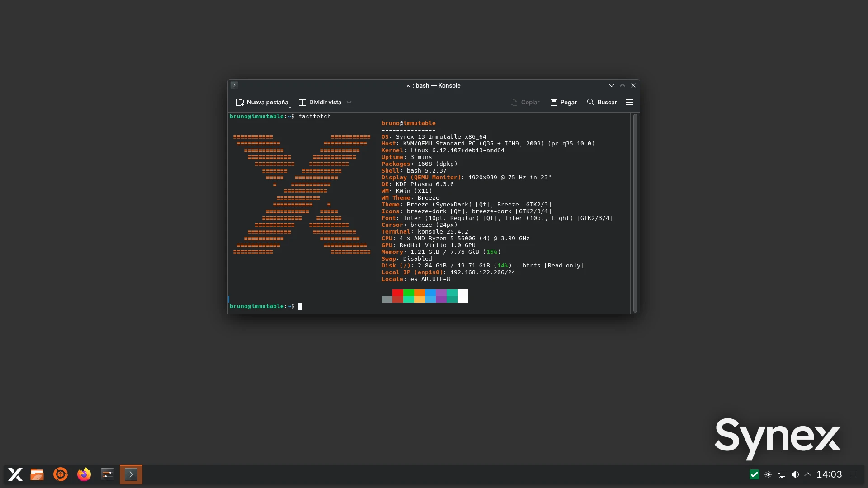
Task: Click the "Local IP (enp1s0)" line
Action: click(448, 272)
